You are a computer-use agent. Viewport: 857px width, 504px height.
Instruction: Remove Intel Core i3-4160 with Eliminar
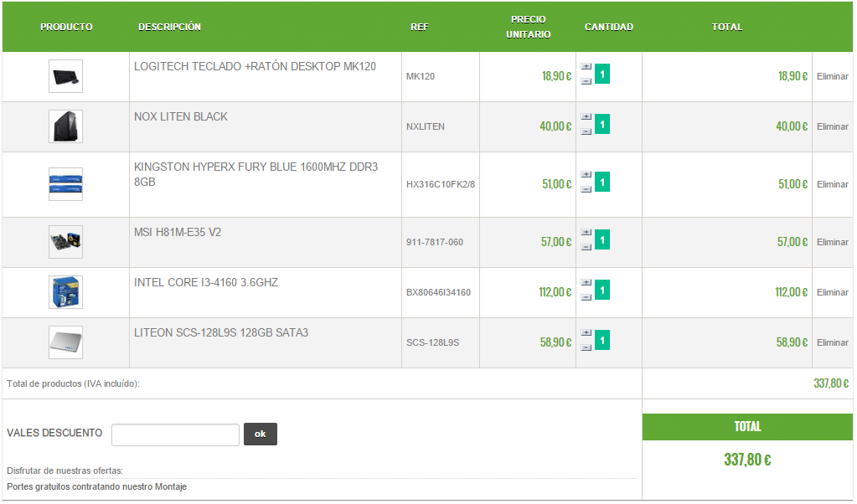tap(833, 293)
